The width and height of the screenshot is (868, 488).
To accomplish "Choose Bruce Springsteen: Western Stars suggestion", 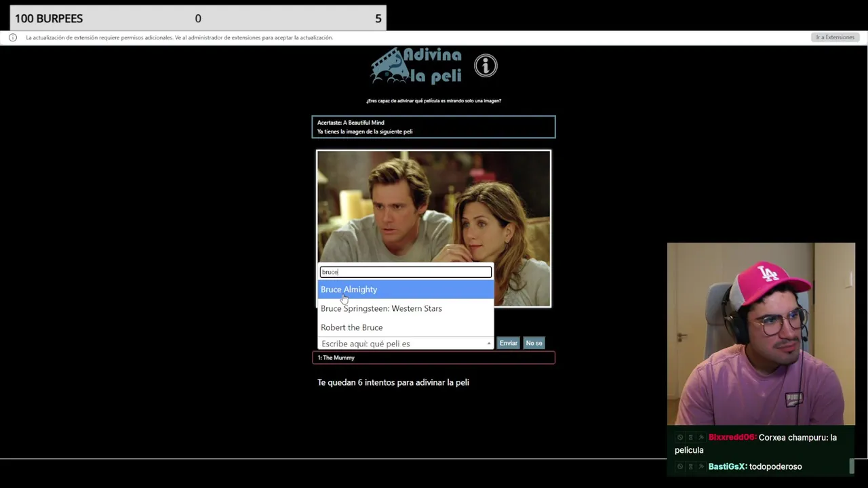I will click(406, 308).
